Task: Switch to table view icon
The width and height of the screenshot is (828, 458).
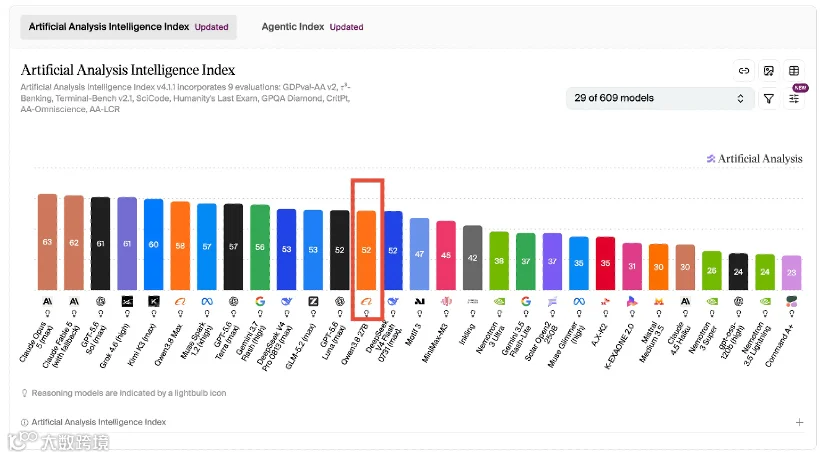Action: (x=794, y=71)
